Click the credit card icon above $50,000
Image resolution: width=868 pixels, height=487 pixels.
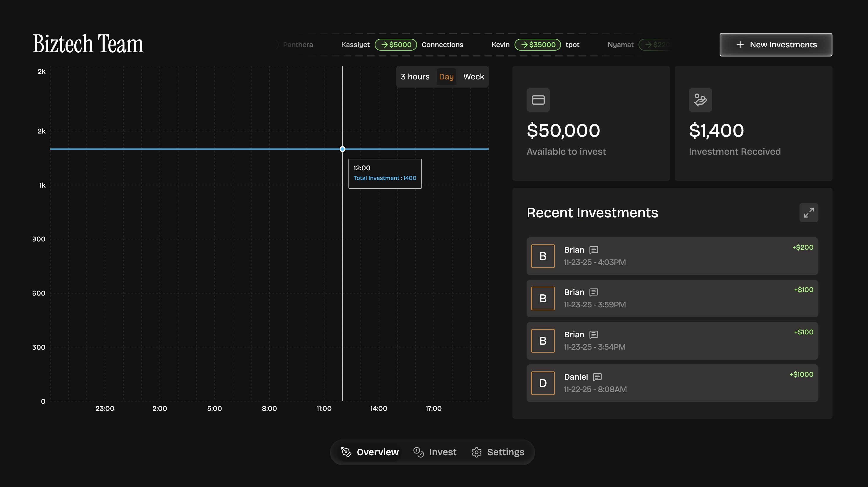click(538, 100)
